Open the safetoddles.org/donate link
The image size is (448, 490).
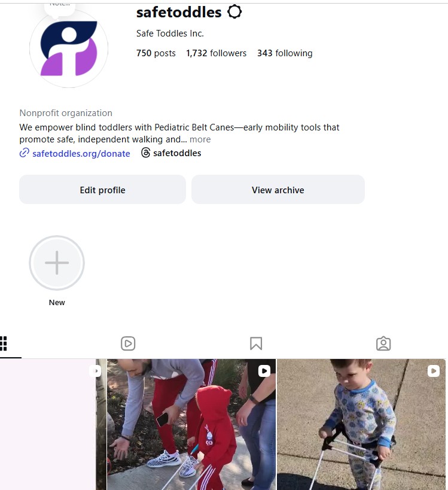(81, 153)
